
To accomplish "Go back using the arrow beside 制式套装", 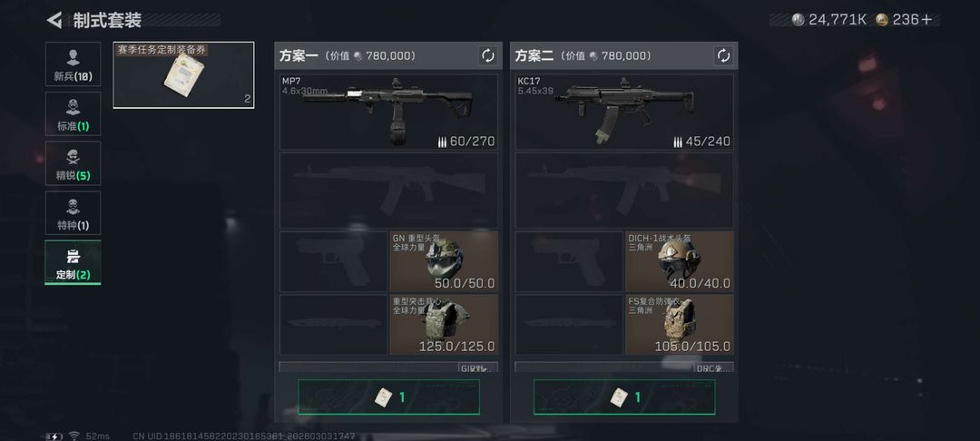I will (x=54, y=20).
